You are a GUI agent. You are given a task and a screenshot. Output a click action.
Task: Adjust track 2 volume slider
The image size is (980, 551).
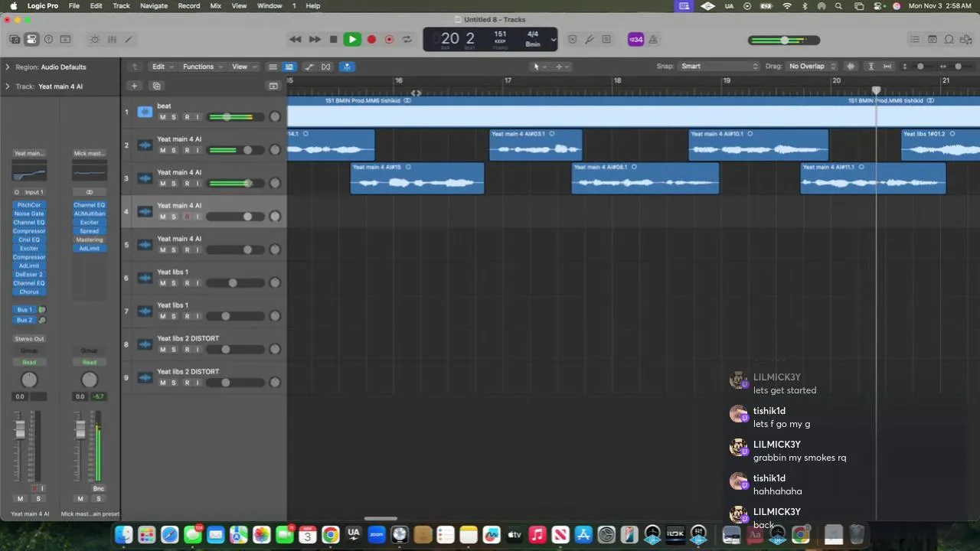click(x=235, y=150)
